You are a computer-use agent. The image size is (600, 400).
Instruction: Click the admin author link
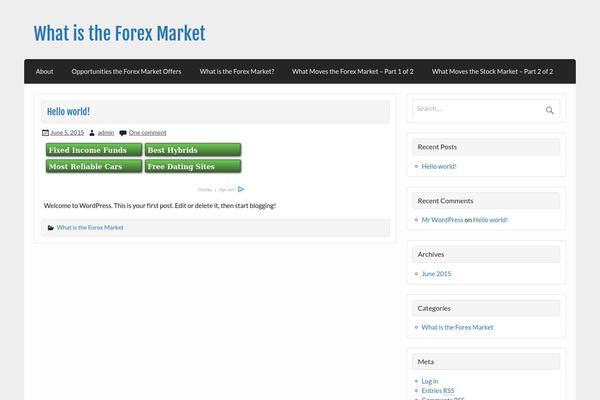point(106,133)
